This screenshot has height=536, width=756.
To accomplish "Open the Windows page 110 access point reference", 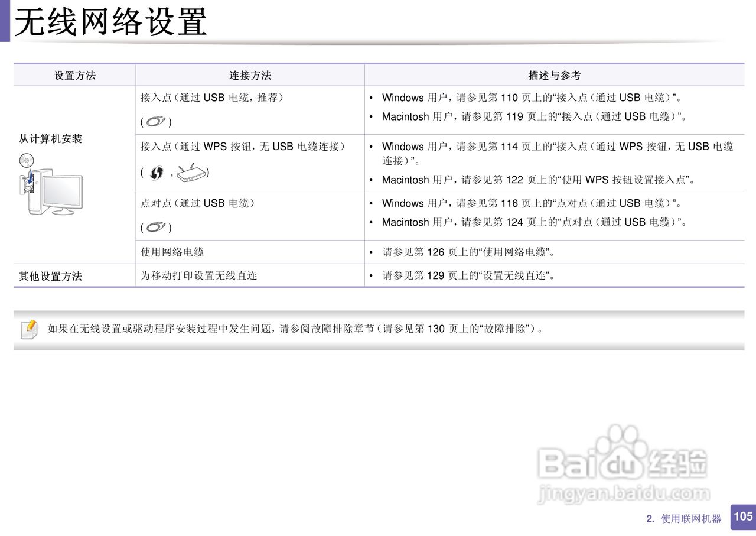I will (532, 98).
